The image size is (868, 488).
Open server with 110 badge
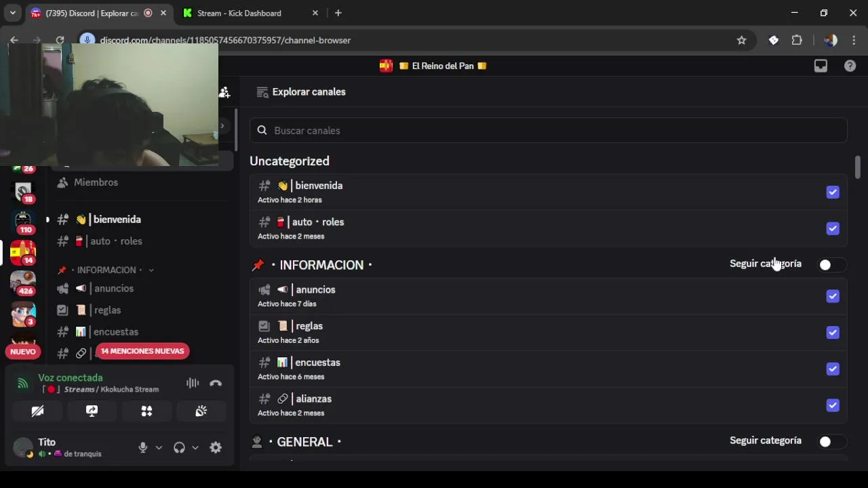point(23,222)
